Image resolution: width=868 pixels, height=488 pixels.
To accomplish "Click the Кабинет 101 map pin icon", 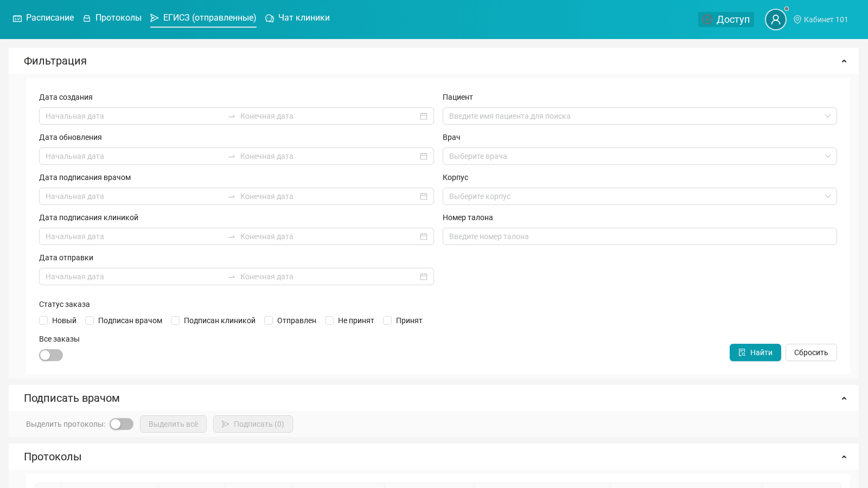I will [x=797, y=20].
